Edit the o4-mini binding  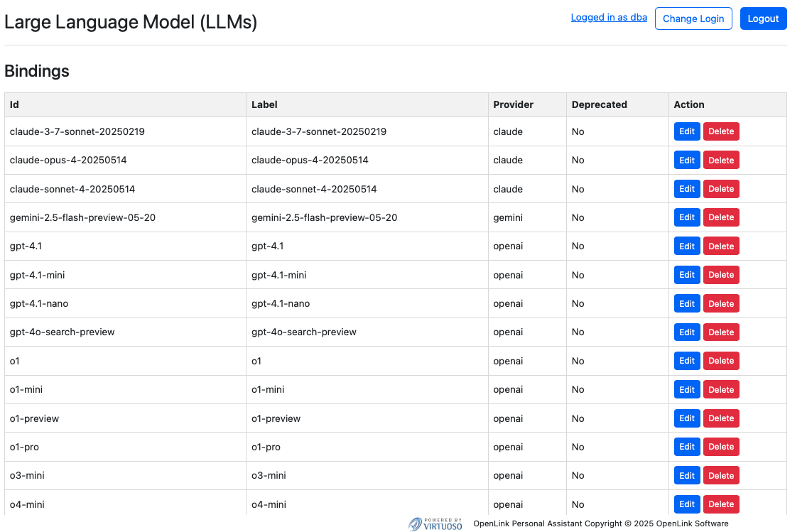(x=687, y=504)
